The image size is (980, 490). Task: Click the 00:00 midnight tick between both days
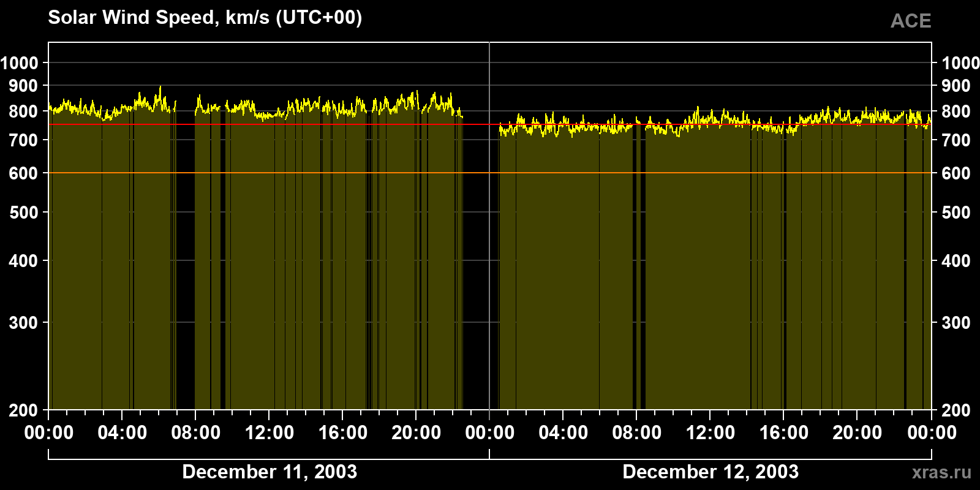490,433
